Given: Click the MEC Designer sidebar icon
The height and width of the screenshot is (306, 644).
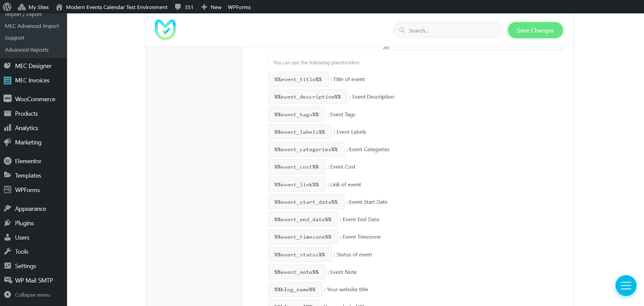Looking at the screenshot, I should (7, 66).
